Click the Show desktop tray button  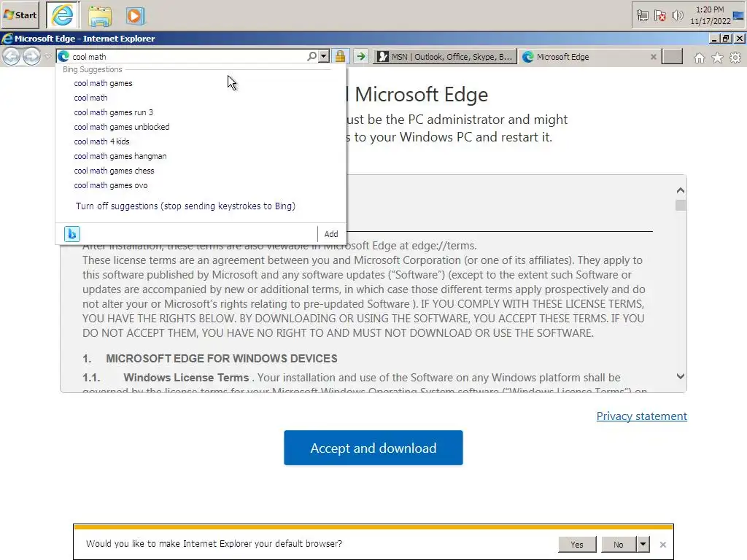[738, 15]
